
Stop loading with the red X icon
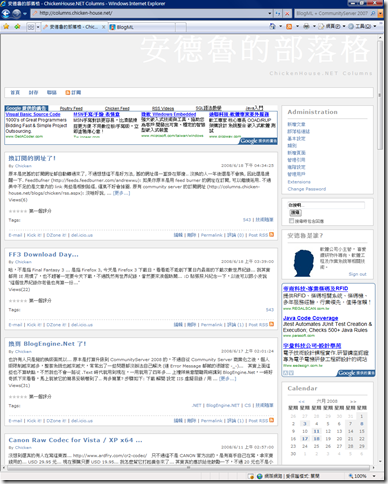[x=287, y=13]
